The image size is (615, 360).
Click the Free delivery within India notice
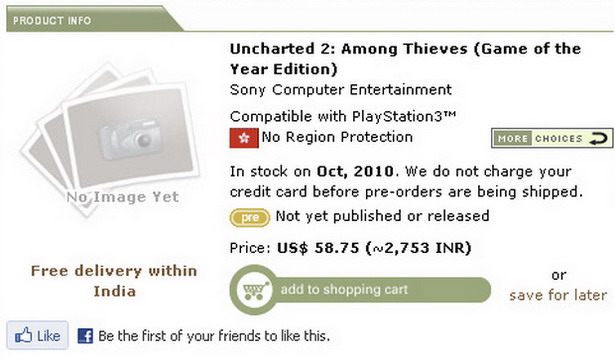pos(114,281)
